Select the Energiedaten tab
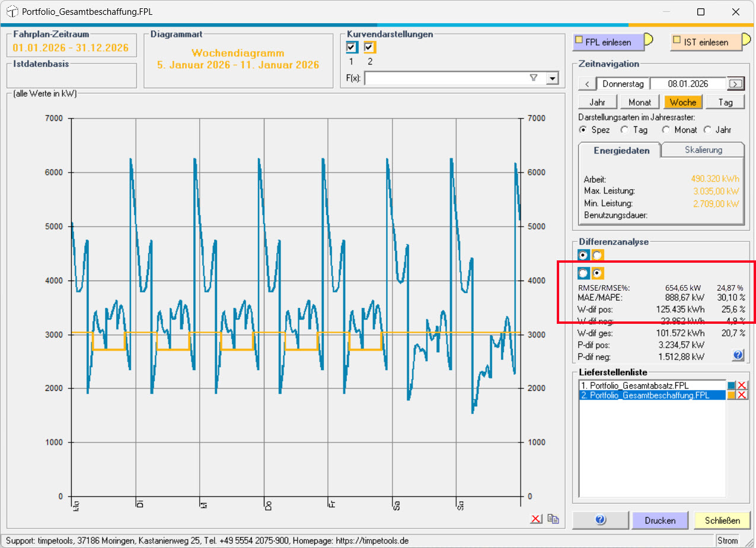The height and width of the screenshot is (548, 756). [x=620, y=151]
